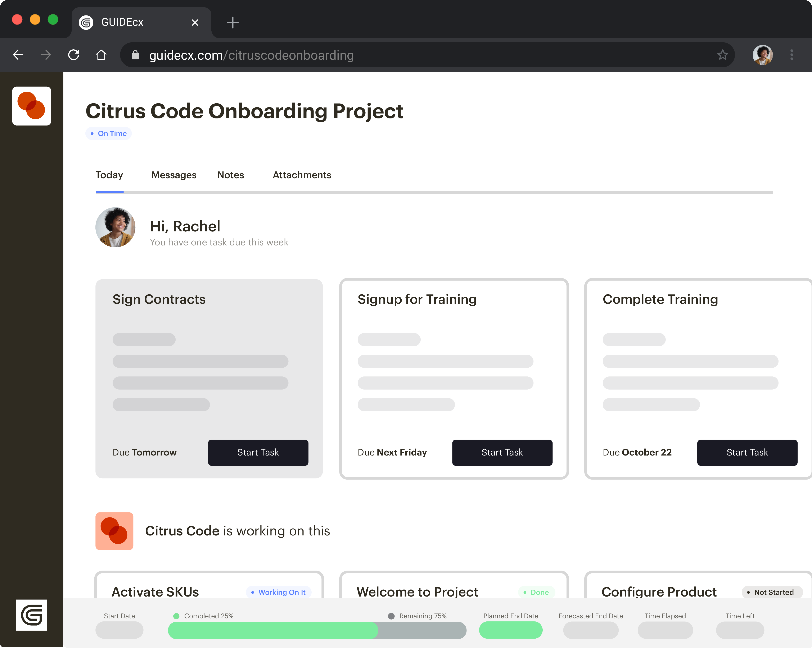This screenshot has width=812, height=648.
Task: Click the Remaining 75% legend label
Action: tap(423, 616)
